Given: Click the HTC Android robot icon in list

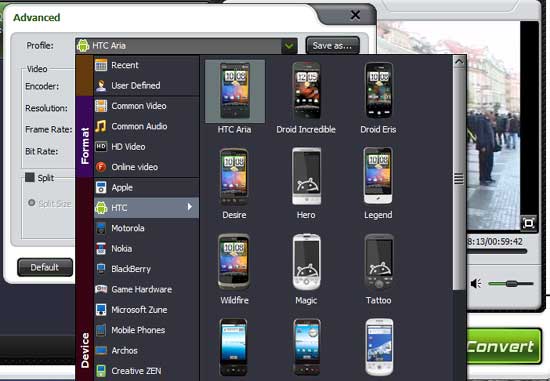Looking at the screenshot, I should click(101, 208).
